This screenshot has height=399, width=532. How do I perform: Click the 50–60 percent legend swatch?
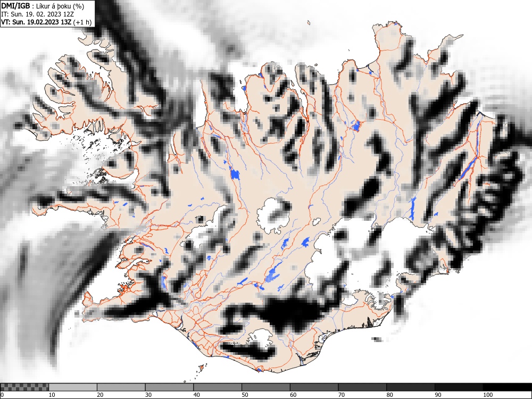[265, 387]
